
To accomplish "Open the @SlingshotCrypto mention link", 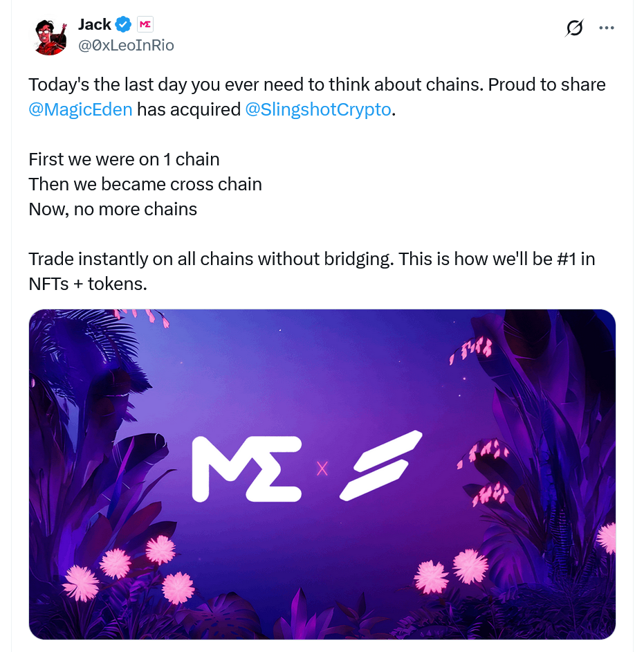I will point(318,109).
